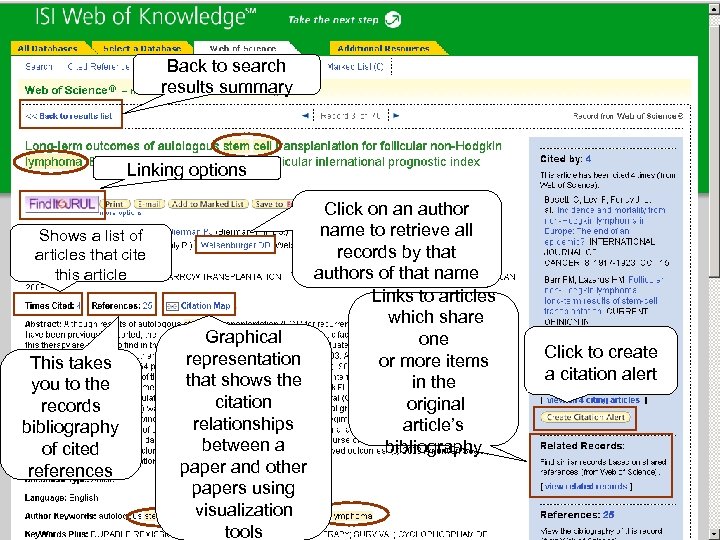720x540 pixels.
Task: Switch to the Web of Science tab
Action: (243, 48)
